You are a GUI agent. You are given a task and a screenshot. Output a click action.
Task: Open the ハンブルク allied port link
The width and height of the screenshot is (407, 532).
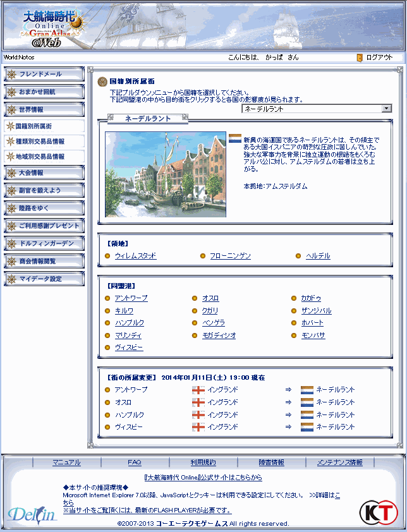point(130,323)
